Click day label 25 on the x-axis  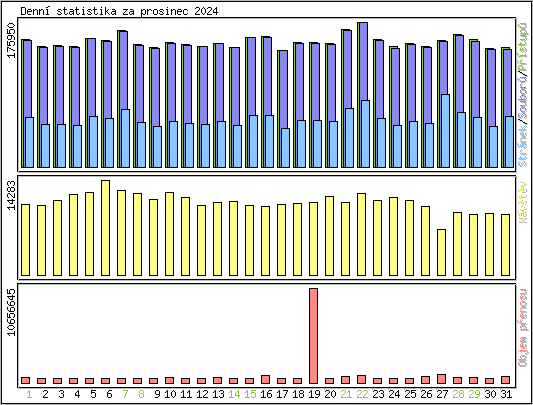[x=410, y=394]
